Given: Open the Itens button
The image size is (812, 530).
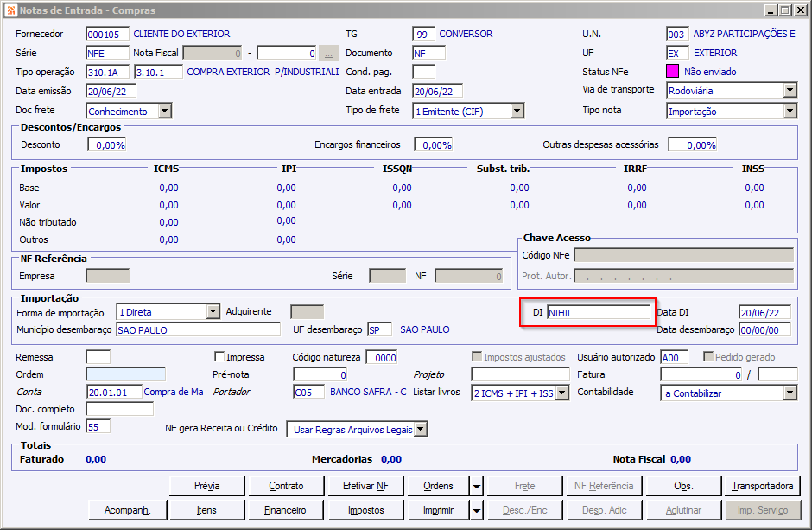Looking at the screenshot, I should click(x=206, y=510).
